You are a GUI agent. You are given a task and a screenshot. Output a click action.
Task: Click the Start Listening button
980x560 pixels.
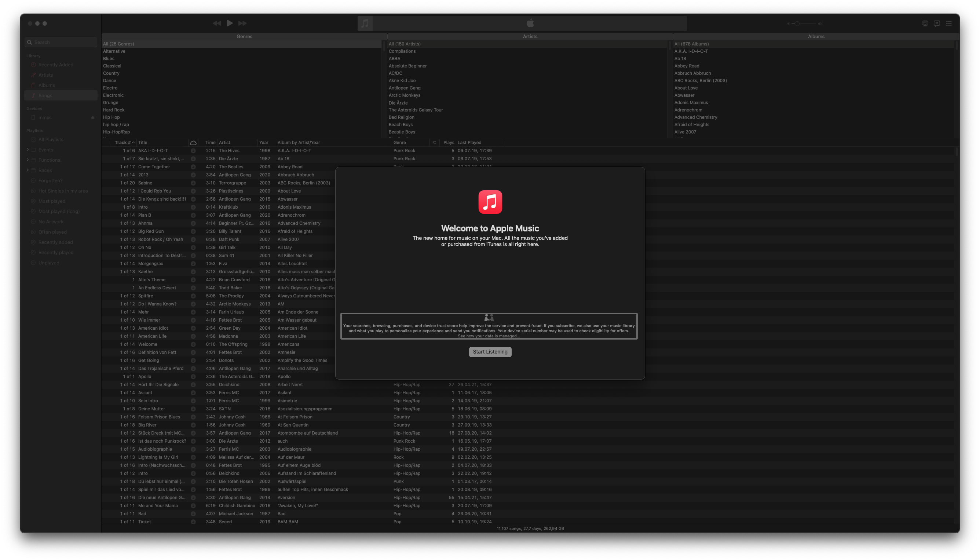pos(490,352)
